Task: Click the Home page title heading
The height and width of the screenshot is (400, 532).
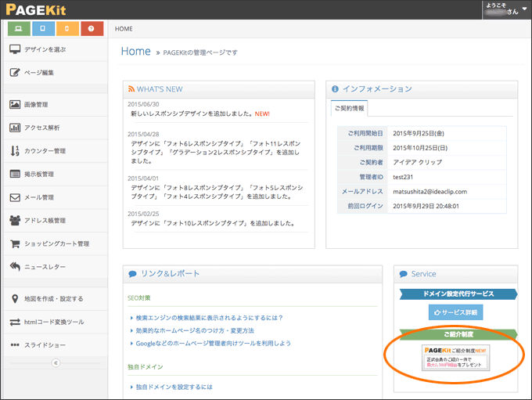Action: tap(135, 52)
